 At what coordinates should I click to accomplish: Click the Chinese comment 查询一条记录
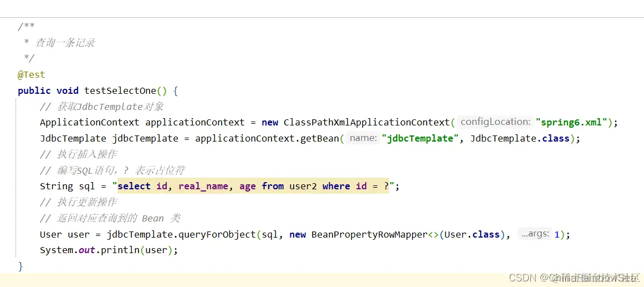[x=65, y=43]
